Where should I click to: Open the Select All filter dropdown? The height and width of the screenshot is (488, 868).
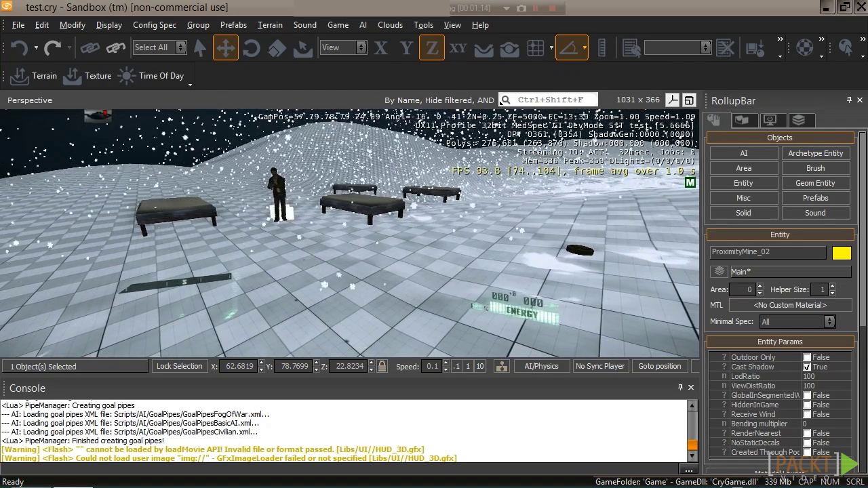(x=159, y=47)
